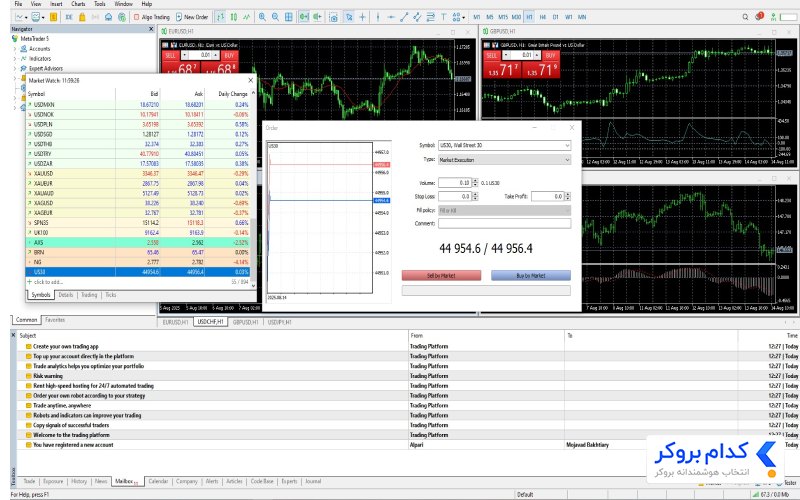The width and height of the screenshot is (800, 500).
Task: Click the Buy by Market button
Action: tap(531, 276)
